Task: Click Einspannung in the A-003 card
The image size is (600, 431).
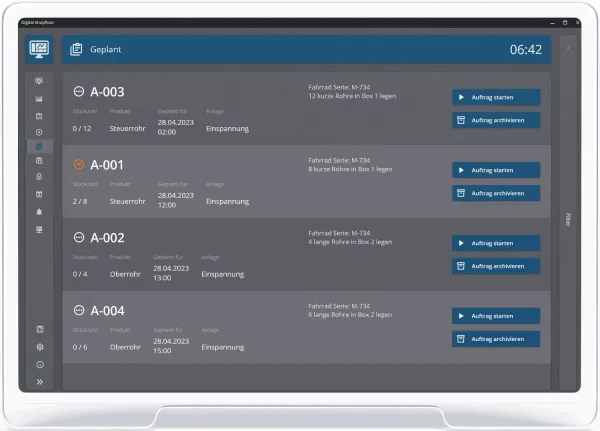Action: click(227, 129)
